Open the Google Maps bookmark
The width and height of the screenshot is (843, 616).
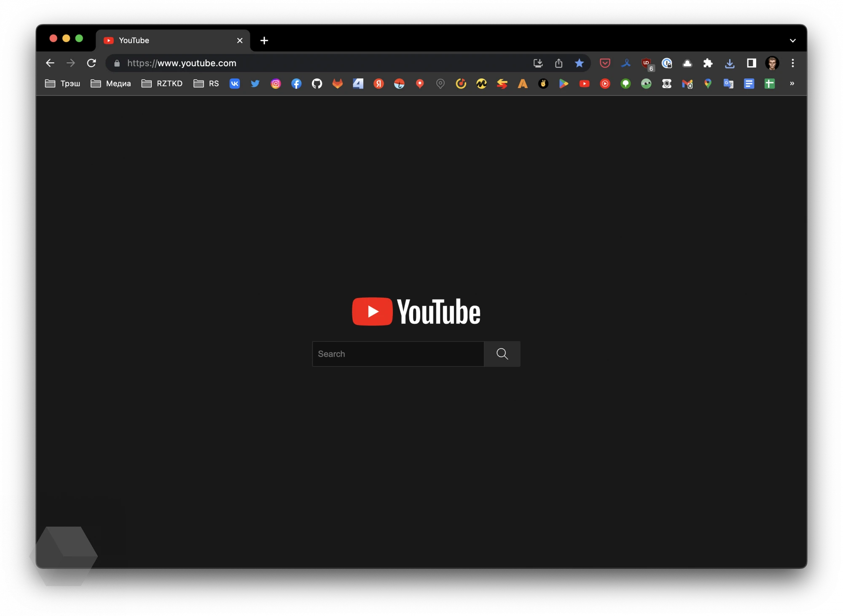click(x=708, y=83)
